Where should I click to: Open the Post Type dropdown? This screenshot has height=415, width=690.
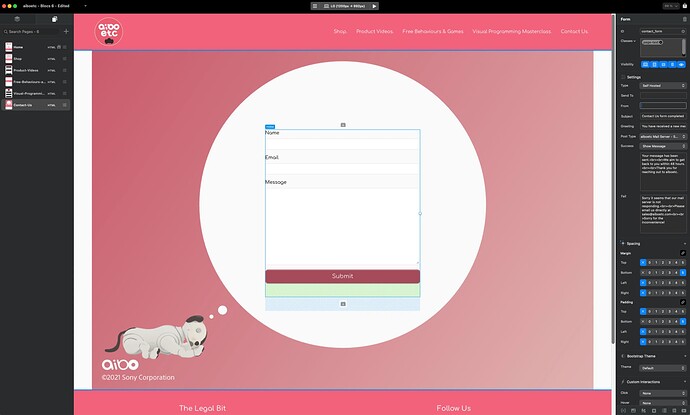coord(663,136)
